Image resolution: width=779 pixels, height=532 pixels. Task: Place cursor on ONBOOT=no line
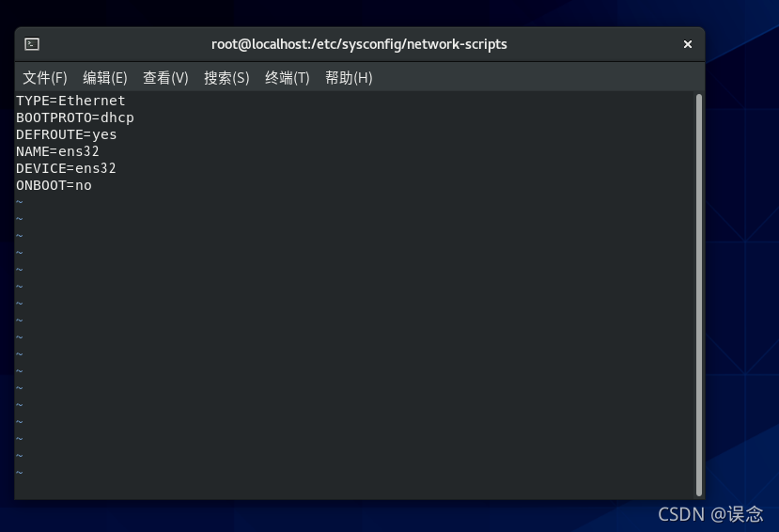coord(54,185)
